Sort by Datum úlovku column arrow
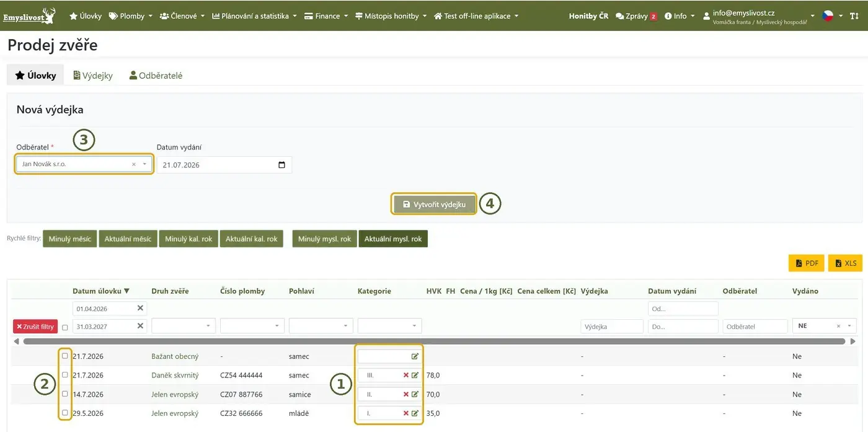The height and width of the screenshot is (432, 868). click(126, 291)
